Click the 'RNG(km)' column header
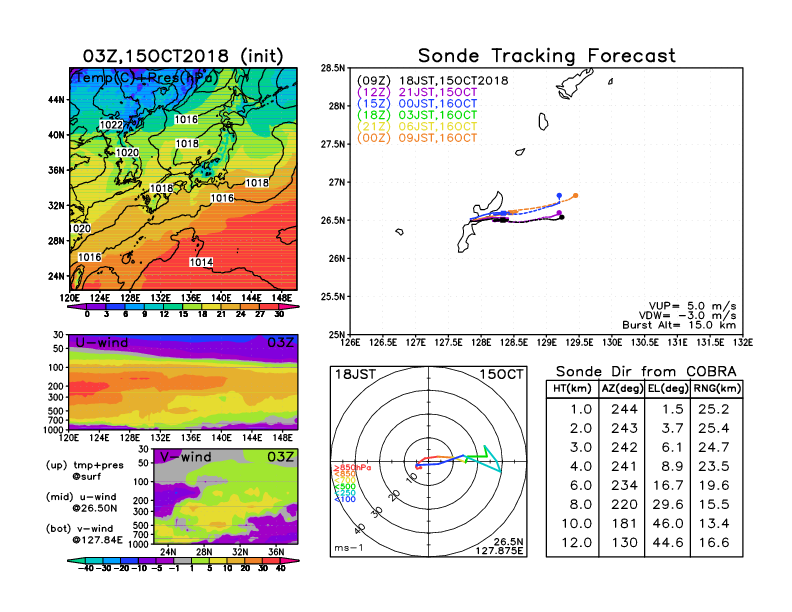Screen dimensions: 792x612 717,389
